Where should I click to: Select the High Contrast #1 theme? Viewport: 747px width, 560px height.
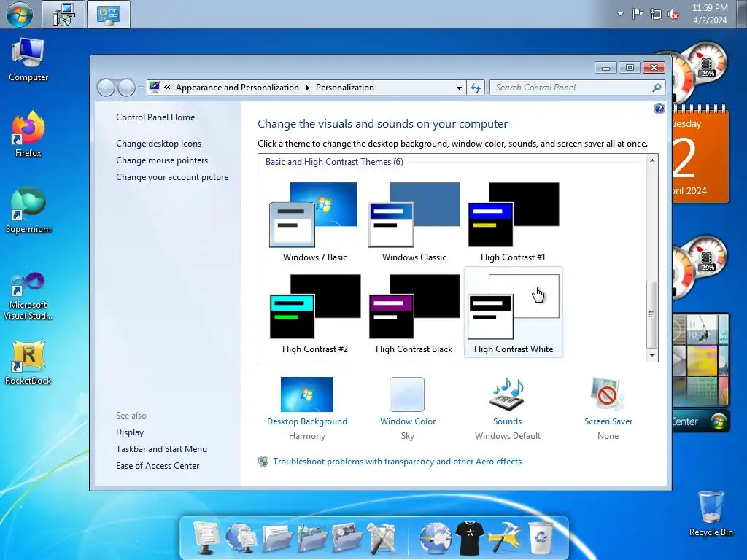pyautogui.click(x=513, y=222)
